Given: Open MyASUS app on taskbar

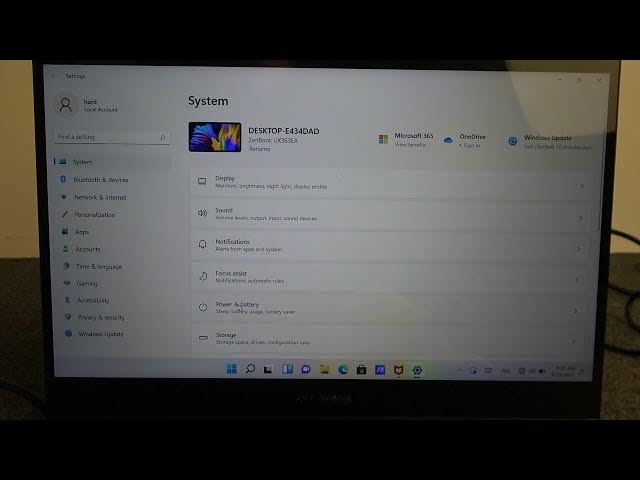Looking at the screenshot, I should pyautogui.click(x=380, y=370).
